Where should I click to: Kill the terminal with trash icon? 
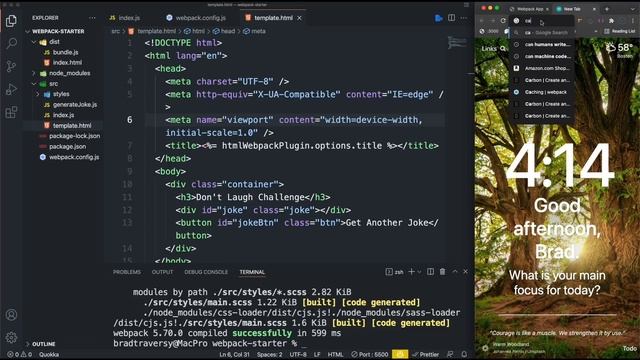(442, 272)
